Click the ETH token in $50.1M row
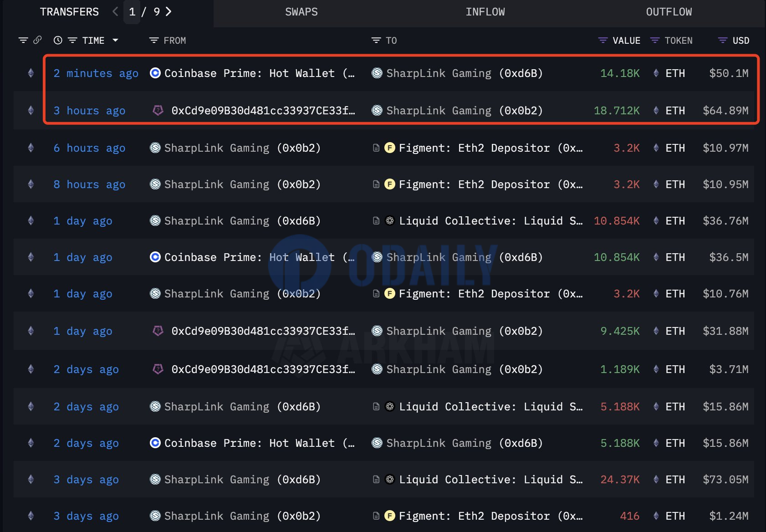This screenshot has width=766, height=532. click(675, 73)
